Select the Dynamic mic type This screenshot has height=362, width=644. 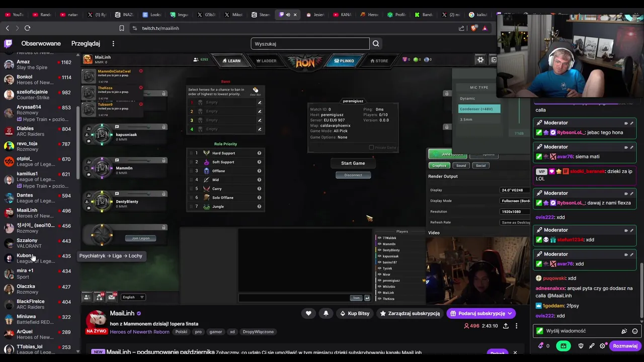(x=479, y=99)
